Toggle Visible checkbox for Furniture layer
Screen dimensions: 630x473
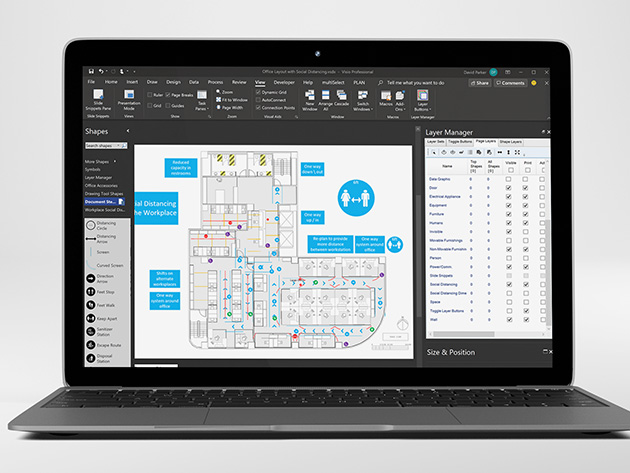[510, 213]
